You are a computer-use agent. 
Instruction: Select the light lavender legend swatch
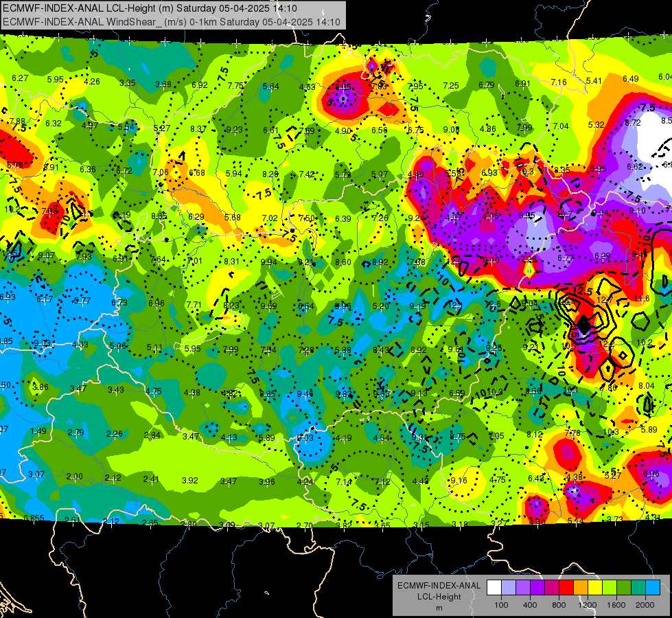point(509,587)
